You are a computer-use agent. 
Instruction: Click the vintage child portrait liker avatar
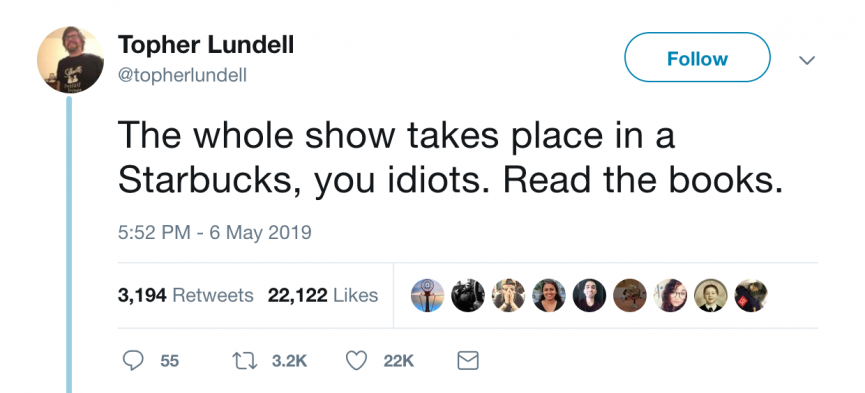[x=711, y=295]
